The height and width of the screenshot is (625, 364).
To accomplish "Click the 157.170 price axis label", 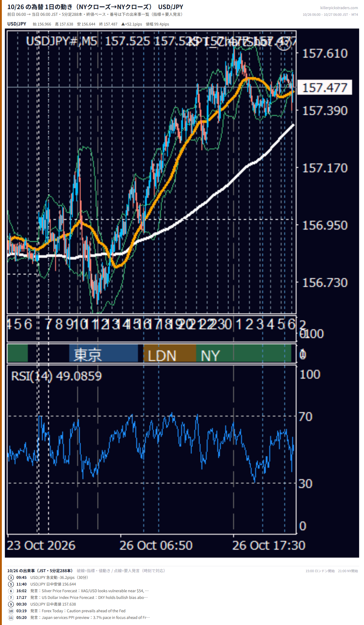I will pyautogui.click(x=325, y=168).
